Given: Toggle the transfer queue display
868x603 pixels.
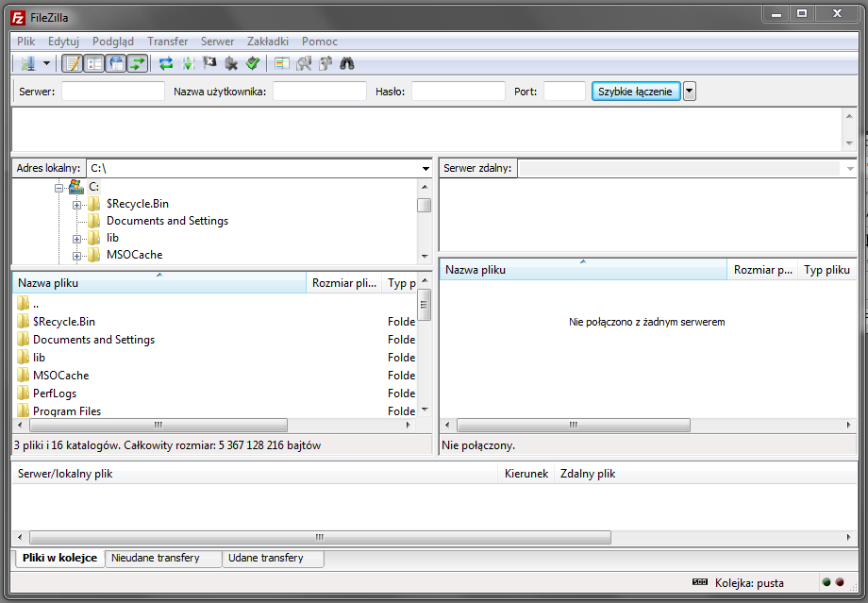Looking at the screenshot, I should pyautogui.click(x=138, y=63).
